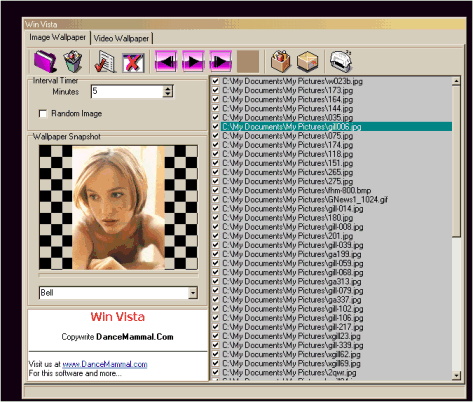Click the file list vertical scrollbar thumb
The image size is (473, 402).
click(456, 161)
